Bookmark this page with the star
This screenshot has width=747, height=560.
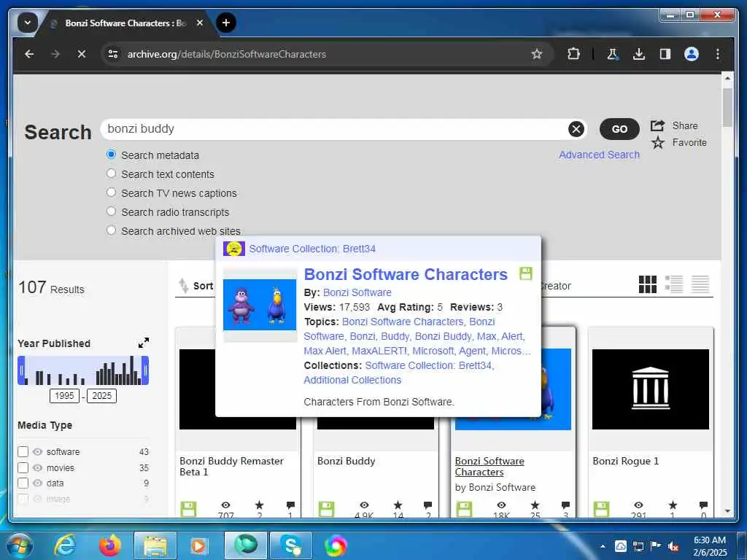[x=537, y=54]
